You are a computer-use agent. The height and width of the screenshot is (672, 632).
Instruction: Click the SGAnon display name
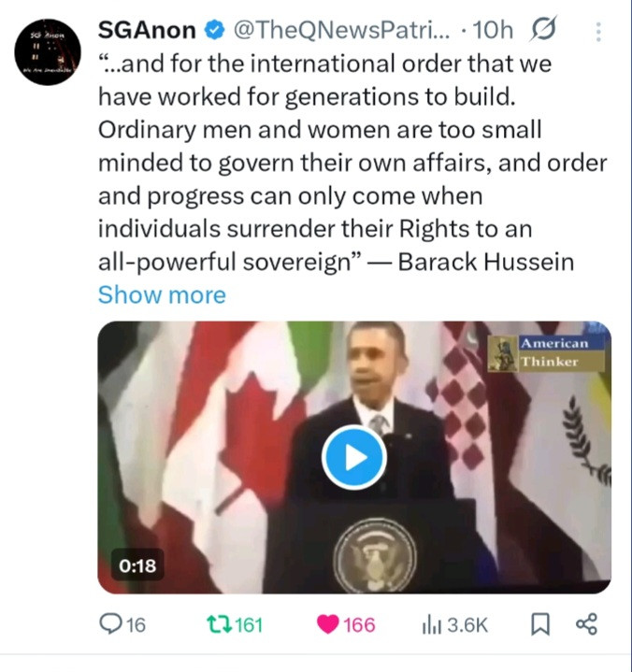tap(147, 31)
